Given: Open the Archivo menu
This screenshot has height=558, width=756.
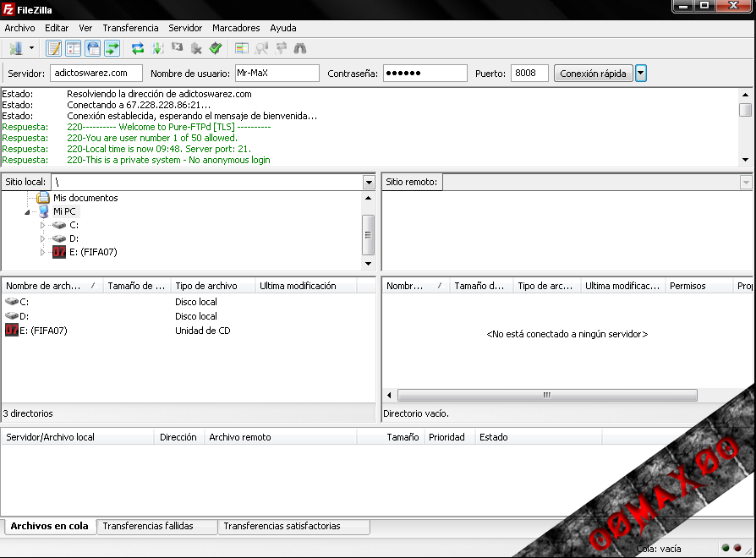Looking at the screenshot, I should click(x=19, y=28).
